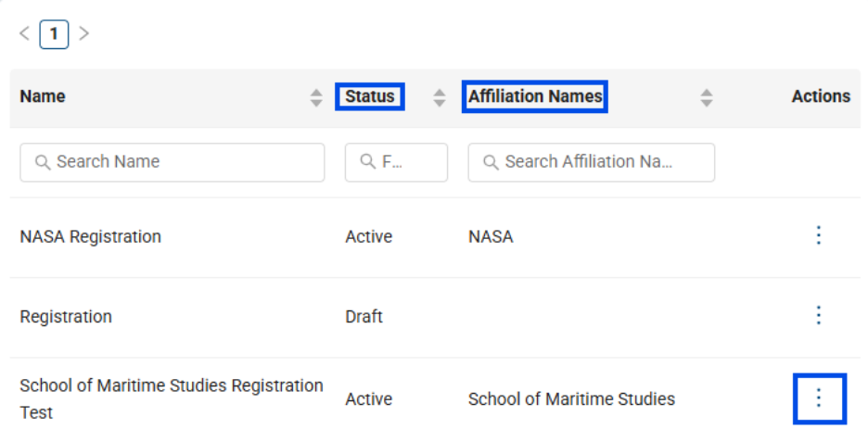The image size is (868, 442).
Task: Select the NASA Registration name cell
Action: point(91,237)
